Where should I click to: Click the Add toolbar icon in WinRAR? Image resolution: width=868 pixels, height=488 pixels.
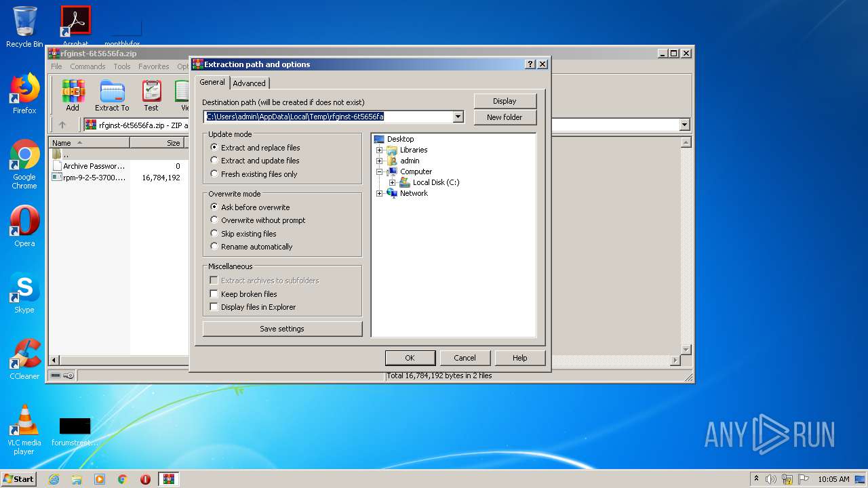click(x=73, y=96)
